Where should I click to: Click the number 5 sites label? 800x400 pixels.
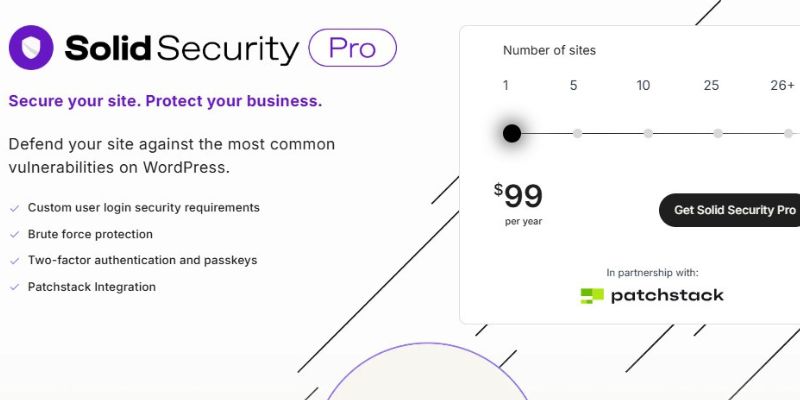click(574, 85)
